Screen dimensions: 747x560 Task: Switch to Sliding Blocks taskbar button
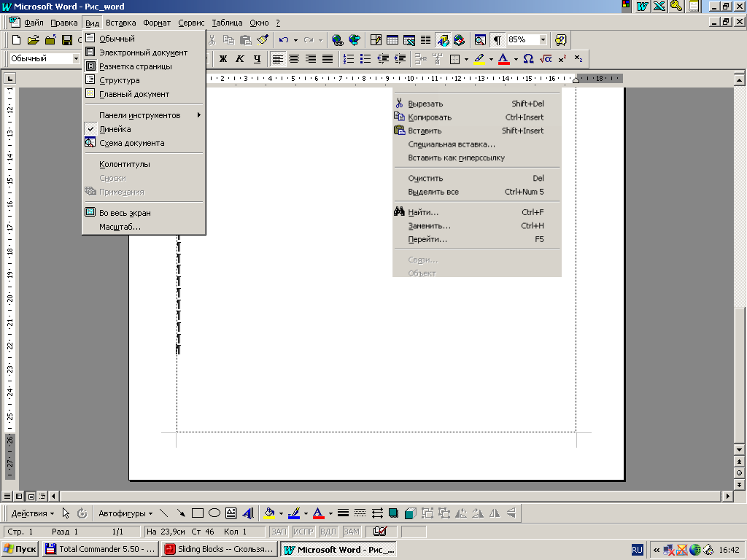(x=220, y=549)
